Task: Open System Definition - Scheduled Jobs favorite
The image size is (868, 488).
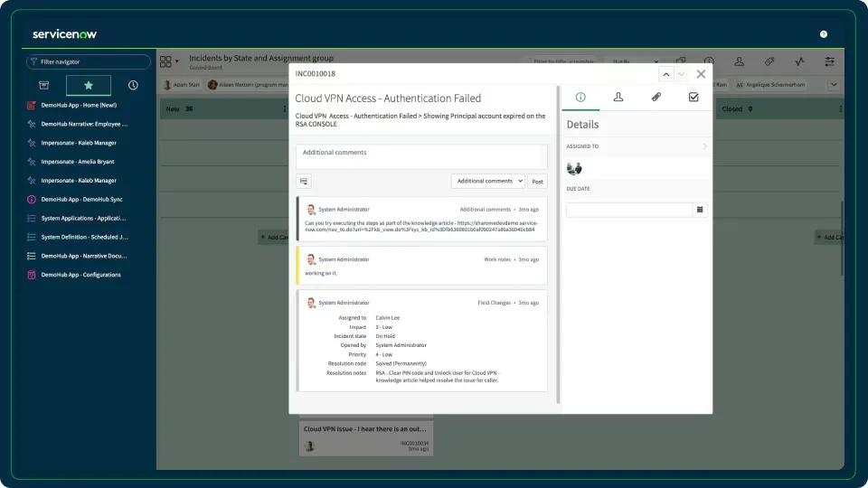Action: (x=85, y=237)
